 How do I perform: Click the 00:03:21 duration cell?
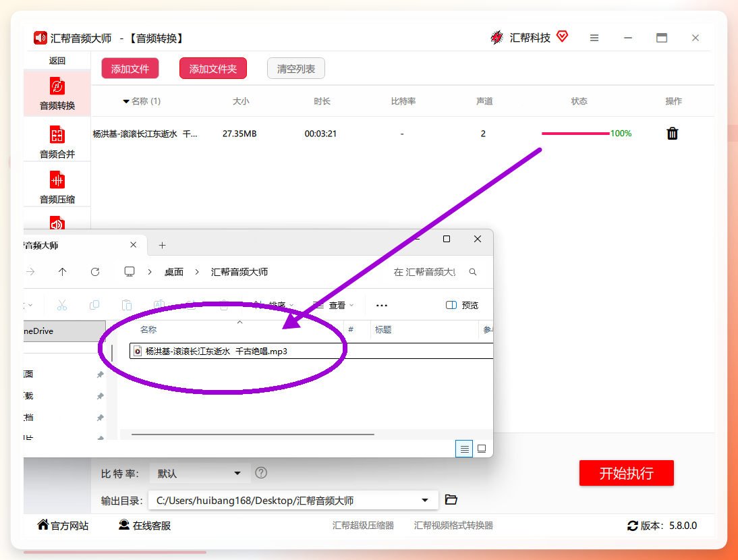(x=320, y=134)
